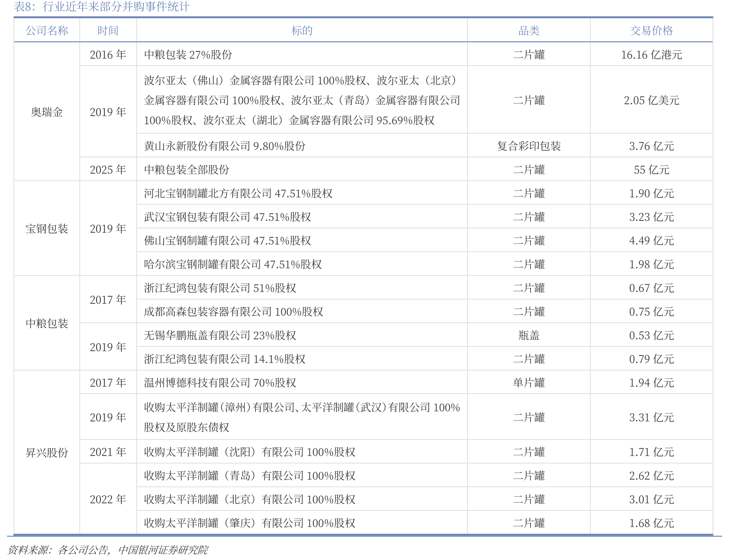This screenshot has width=744, height=560.
Task: Click the 标的 column header
Action: pos(302,31)
